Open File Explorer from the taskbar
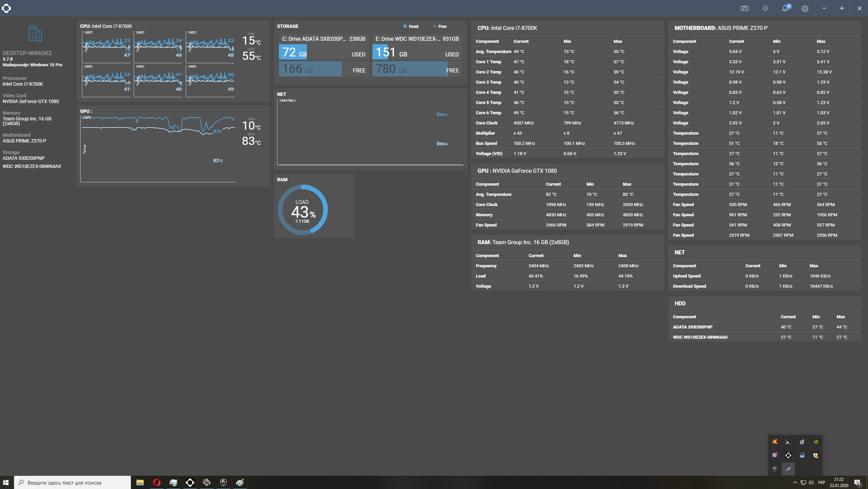 pos(140,482)
